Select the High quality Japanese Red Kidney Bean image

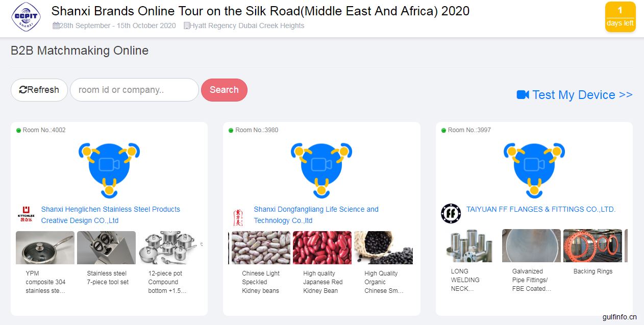tap(322, 247)
